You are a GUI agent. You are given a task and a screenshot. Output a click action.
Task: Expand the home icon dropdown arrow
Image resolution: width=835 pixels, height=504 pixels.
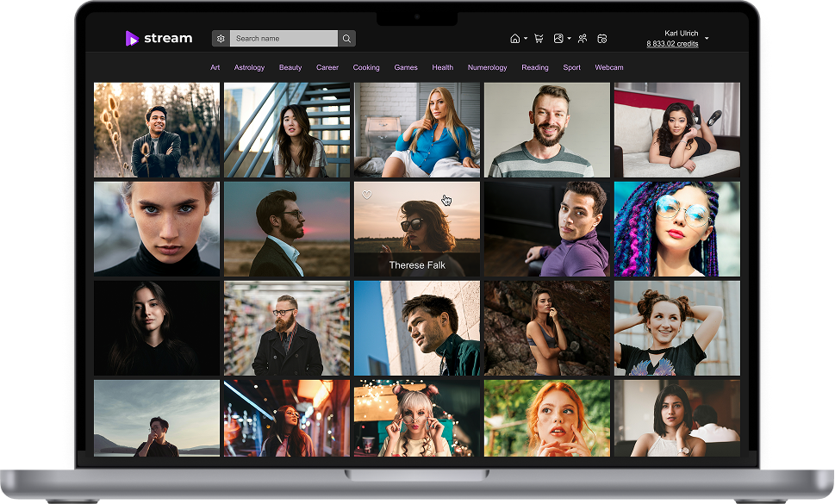[x=526, y=39]
